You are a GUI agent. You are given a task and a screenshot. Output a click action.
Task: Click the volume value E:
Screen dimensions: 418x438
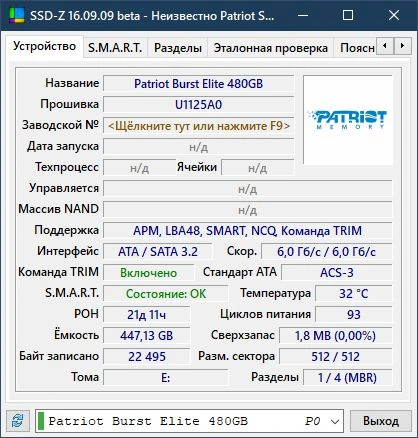pyautogui.click(x=166, y=378)
